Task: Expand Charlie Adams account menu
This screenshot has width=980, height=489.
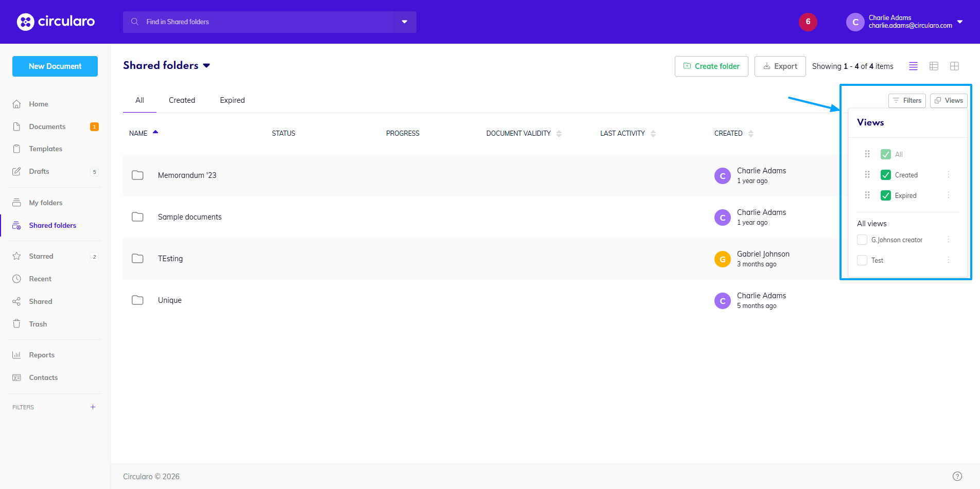Action: 959,22
